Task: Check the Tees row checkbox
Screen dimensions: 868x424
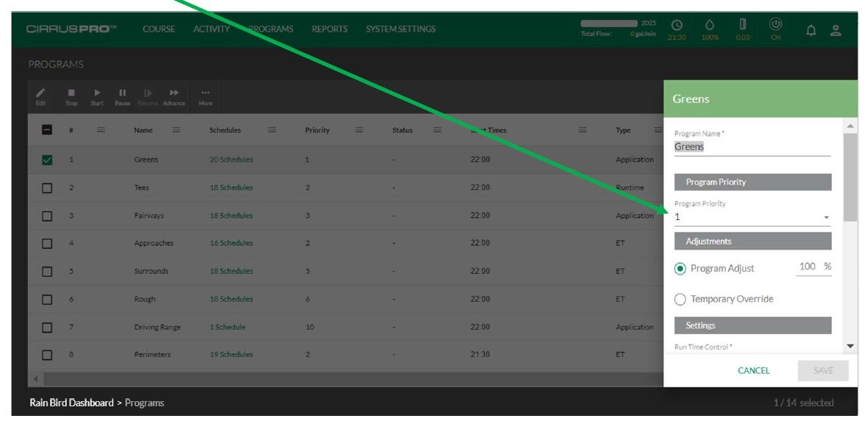Action: pos(47,188)
